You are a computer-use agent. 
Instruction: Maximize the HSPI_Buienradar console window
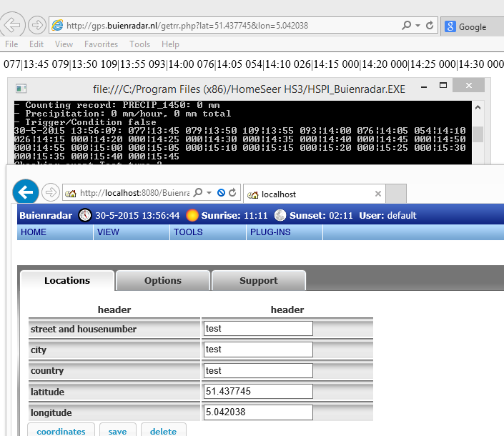[x=443, y=85]
